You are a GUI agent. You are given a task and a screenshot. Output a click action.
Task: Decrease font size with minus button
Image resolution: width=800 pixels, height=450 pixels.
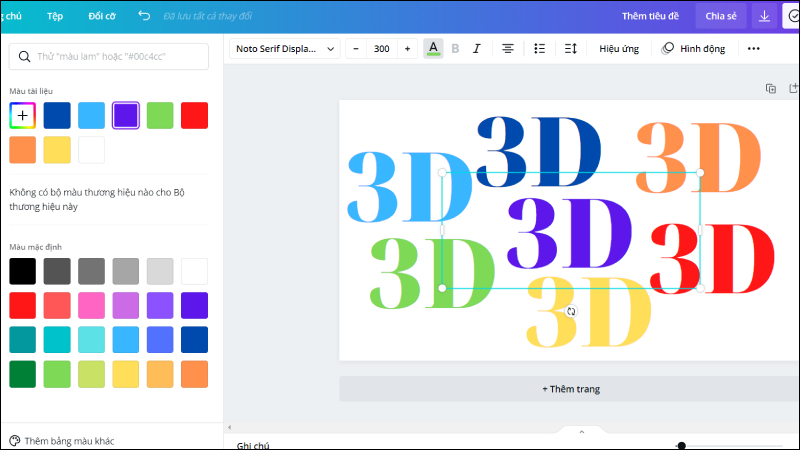[x=356, y=48]
